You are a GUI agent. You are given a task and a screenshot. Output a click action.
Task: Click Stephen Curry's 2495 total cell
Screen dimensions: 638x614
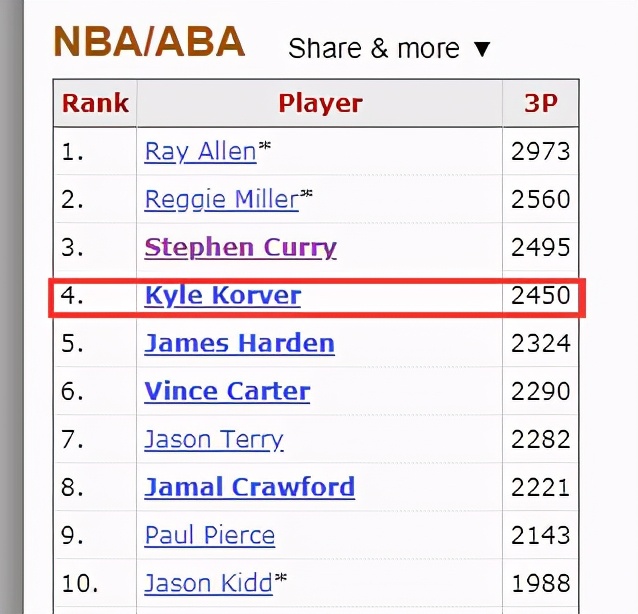tap(541, 247)
